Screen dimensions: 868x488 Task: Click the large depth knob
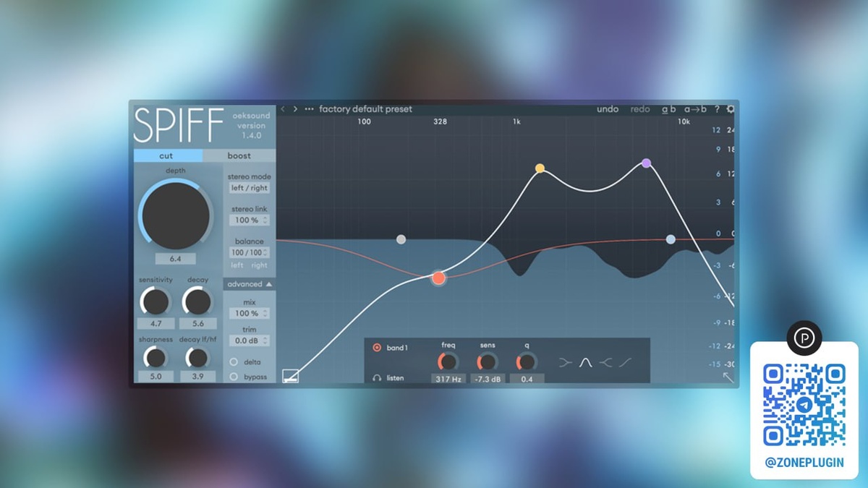pos(175,215)
